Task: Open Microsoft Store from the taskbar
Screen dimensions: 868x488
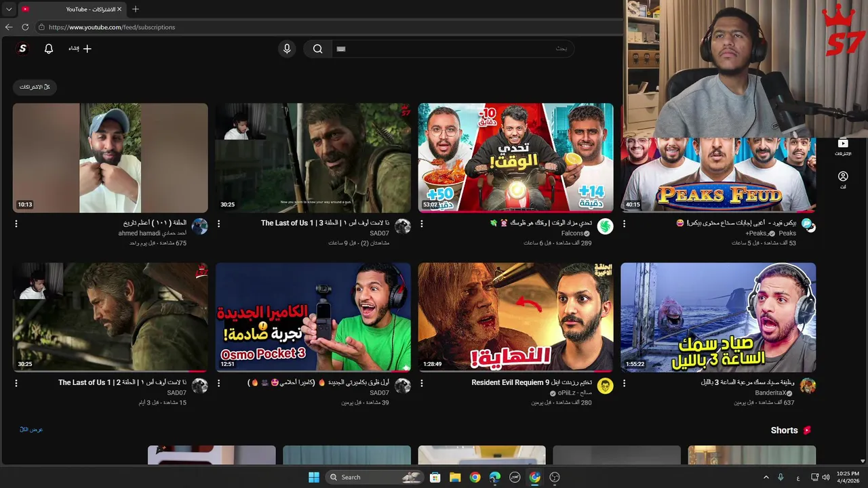Action: click(x=435, y=477)
